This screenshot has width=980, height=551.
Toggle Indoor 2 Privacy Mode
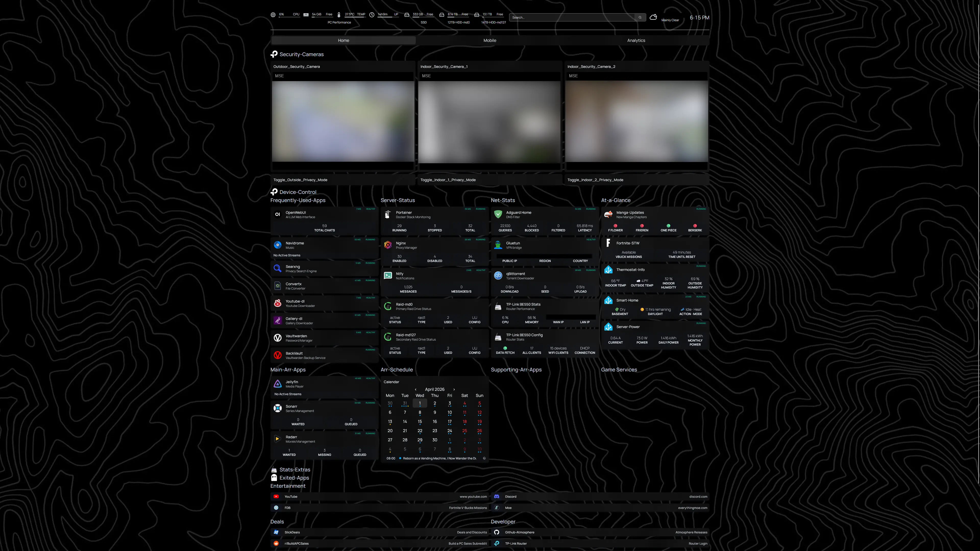pyautogui.click(x=595, y=180)
